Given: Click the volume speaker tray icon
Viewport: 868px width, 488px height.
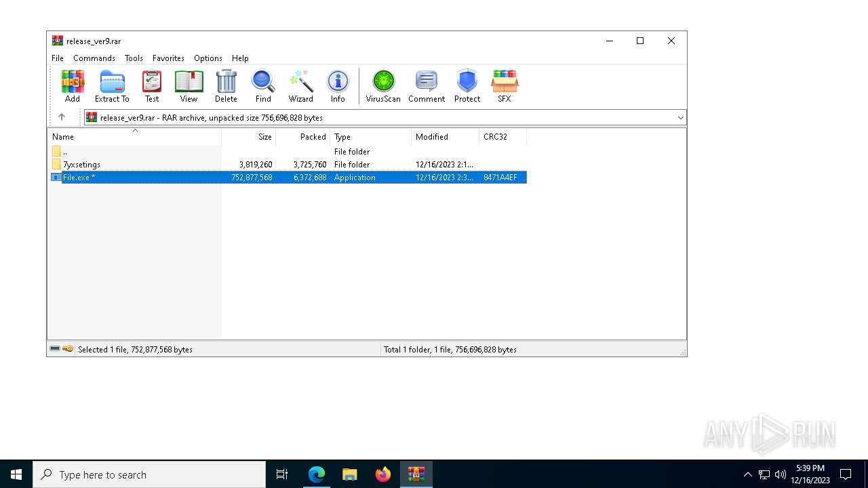Looking at the screenshot, I should (x=781, y=474).
